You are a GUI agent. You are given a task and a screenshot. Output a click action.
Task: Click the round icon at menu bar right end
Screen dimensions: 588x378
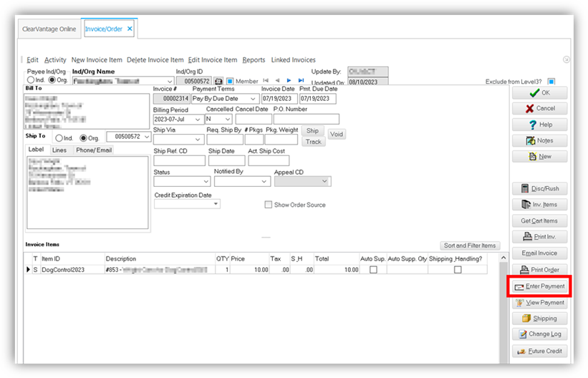[x=567, y=59]
